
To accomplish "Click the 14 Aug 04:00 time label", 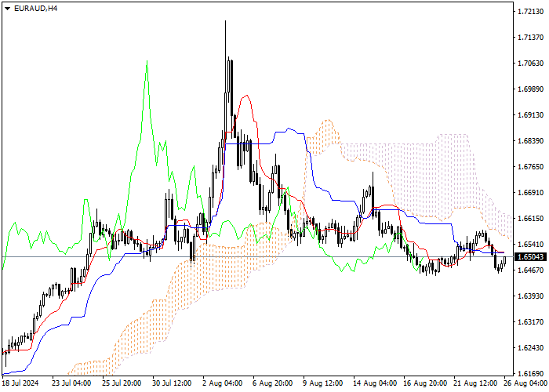I will point(375,383).
